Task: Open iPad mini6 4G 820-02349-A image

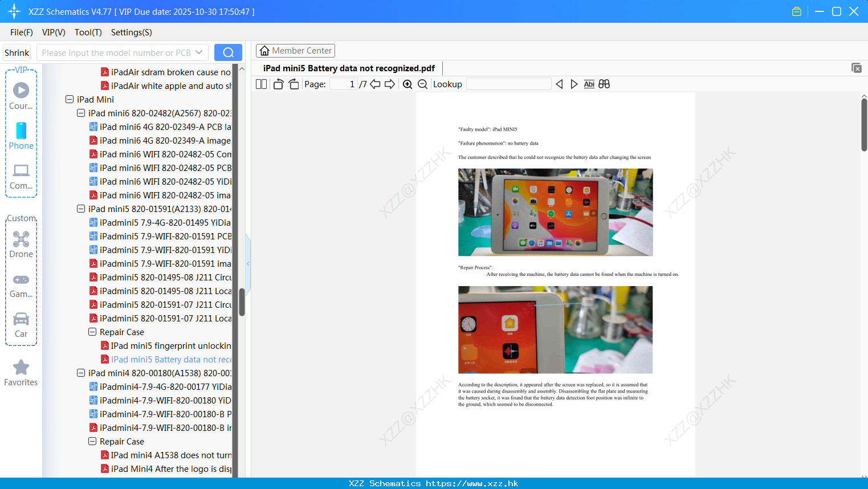Action: pyautogui.click(x=160, y=140)
